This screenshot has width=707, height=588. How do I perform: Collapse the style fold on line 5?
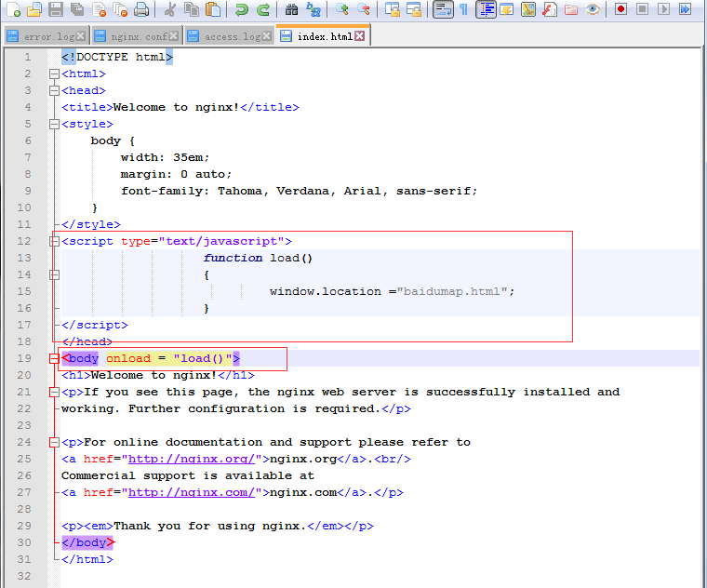[54, 124]
